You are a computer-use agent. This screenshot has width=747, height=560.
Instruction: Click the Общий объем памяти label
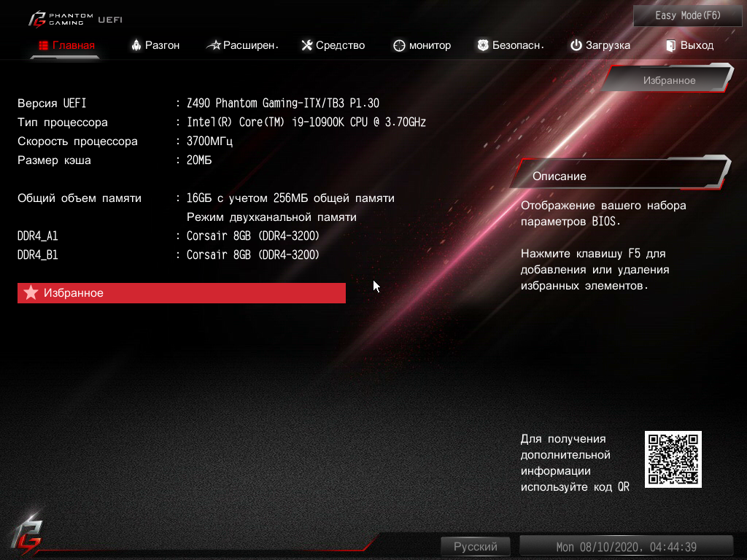(x=80, y=198)
